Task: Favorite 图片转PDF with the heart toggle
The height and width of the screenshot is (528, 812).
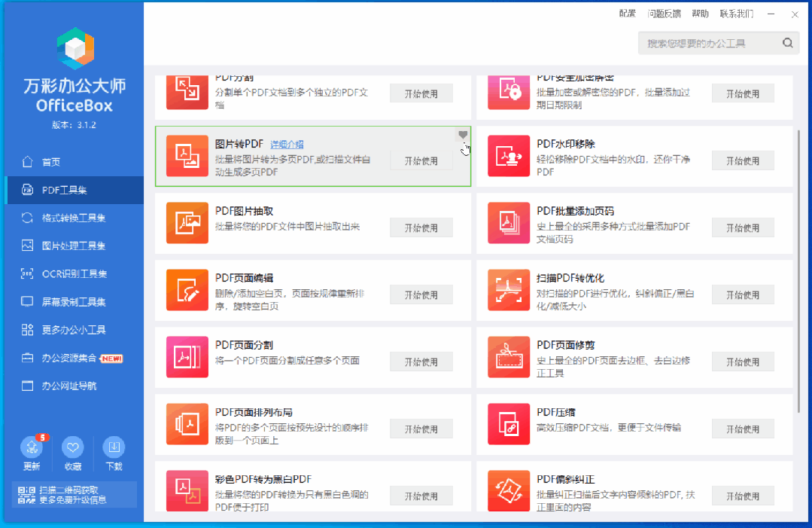Action: coord(463,135)
